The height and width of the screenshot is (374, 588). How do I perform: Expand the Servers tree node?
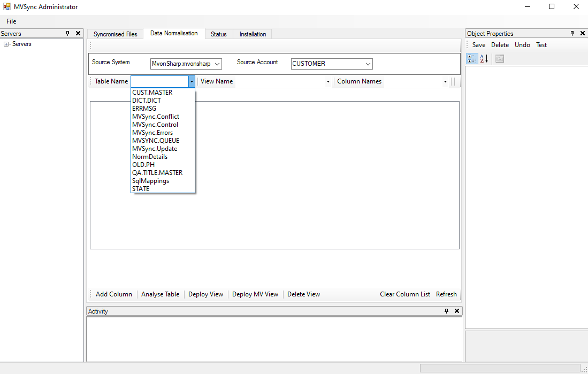[6, 44]
